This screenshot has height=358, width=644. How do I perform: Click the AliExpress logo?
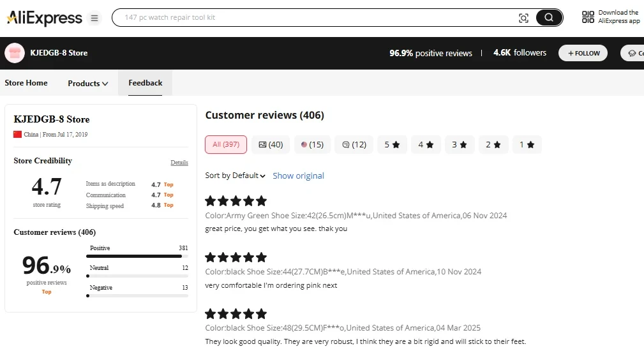[44, 18]
